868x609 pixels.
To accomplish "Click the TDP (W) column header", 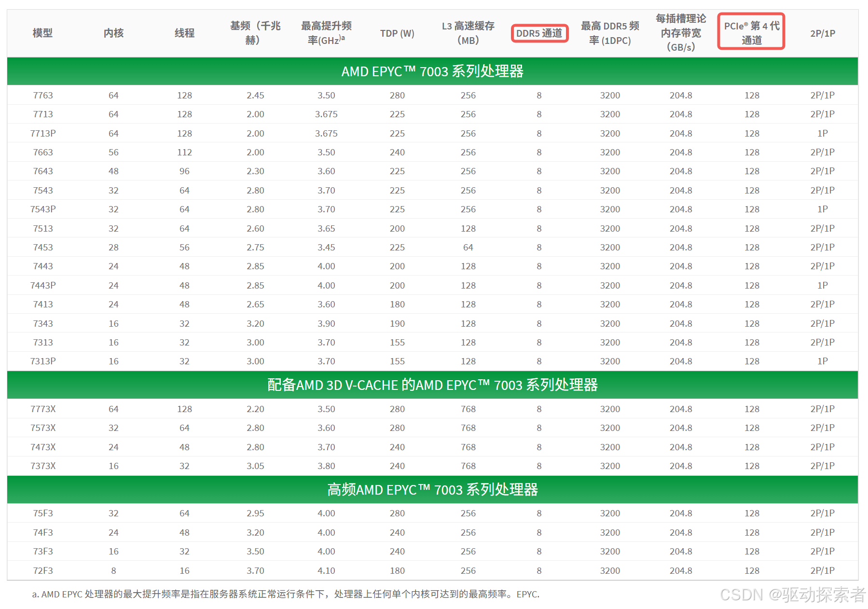I will tap(397, 33).
